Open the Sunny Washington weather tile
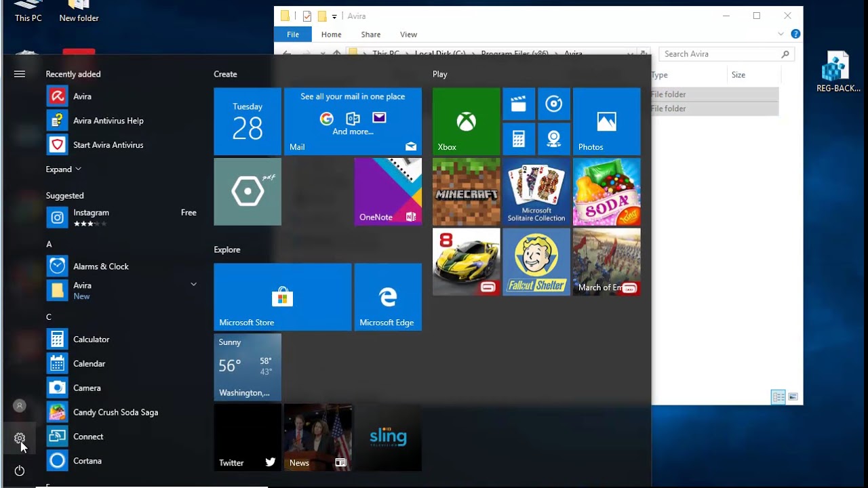Screen dimensions: 868x488 point(248,367)
